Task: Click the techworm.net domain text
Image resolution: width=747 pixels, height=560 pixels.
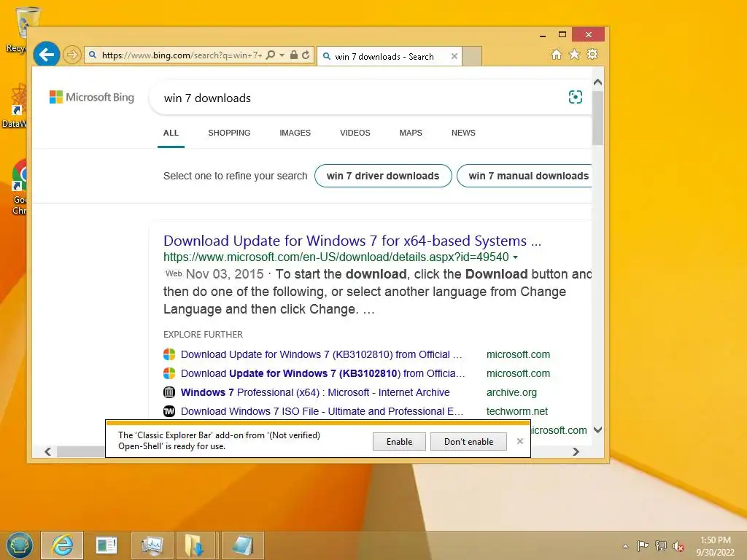Action: pos(517,411)
